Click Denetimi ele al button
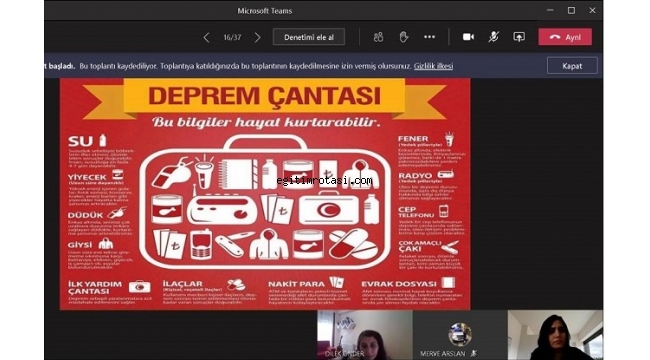The width and height of the screenshot is (650, 360). coord(309,37)
